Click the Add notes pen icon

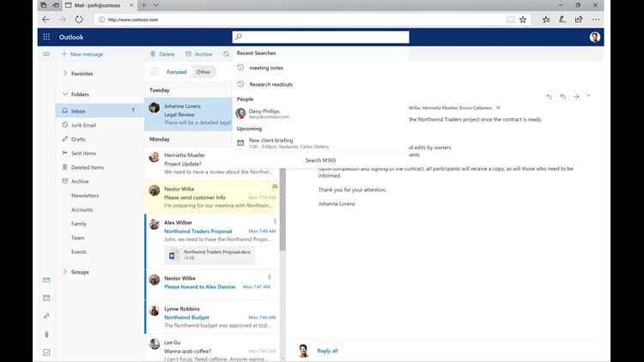point(562,19)
